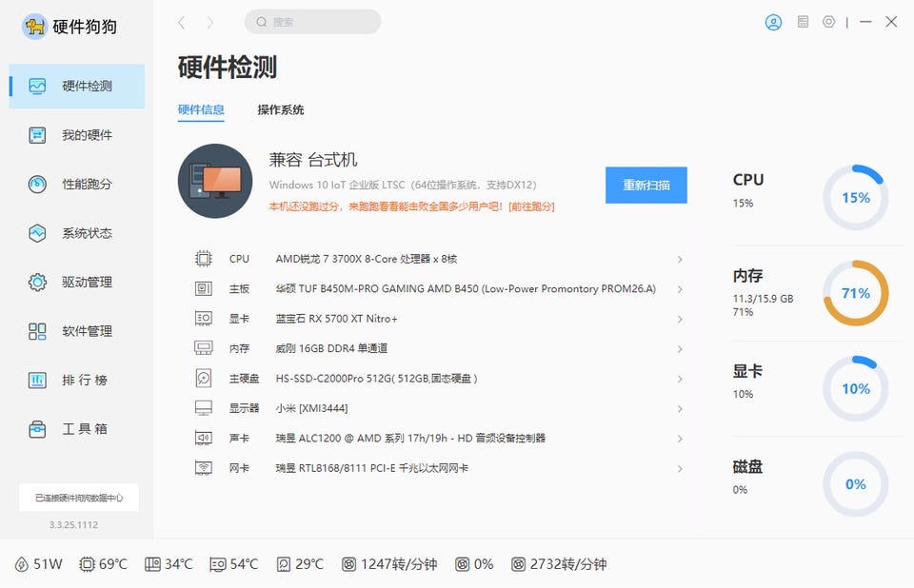This screenshot has height=588, width=914.
Task: Click the memory module icon in list
Action: coord(204,348)
